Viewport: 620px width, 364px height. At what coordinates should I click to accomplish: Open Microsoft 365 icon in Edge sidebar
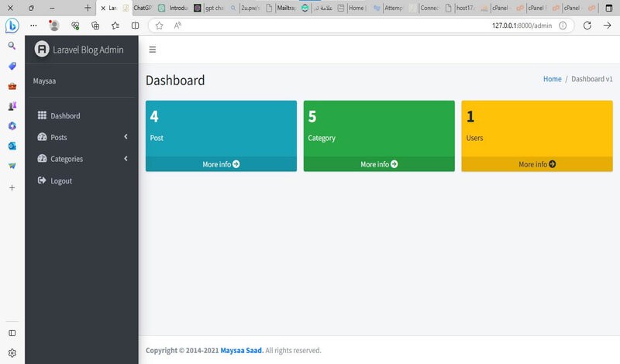coord(12,126)
